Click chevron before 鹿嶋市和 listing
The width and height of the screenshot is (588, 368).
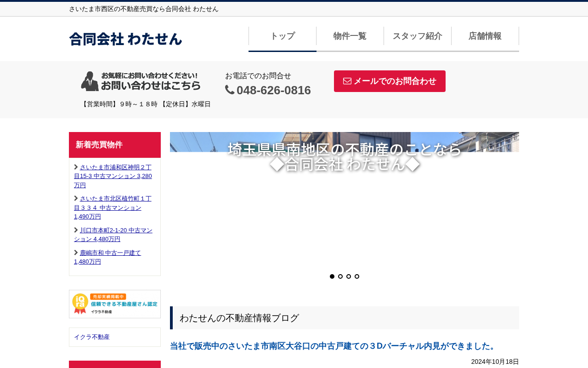(x=76, y=253)
